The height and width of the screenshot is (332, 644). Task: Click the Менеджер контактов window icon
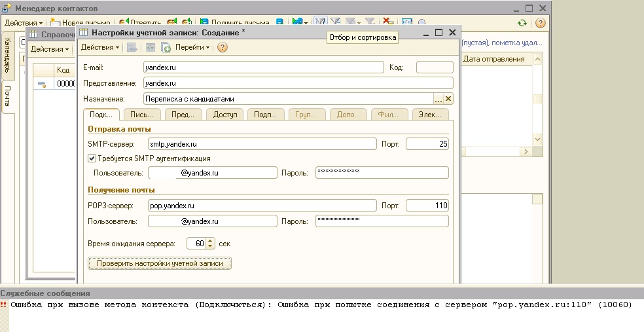click(x=7, y=9)
